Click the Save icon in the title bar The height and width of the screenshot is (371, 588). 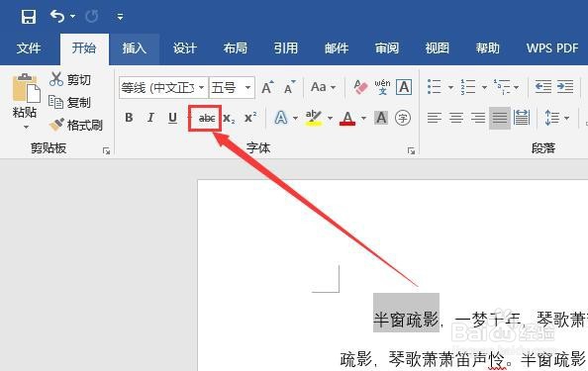tap(29, 17)
